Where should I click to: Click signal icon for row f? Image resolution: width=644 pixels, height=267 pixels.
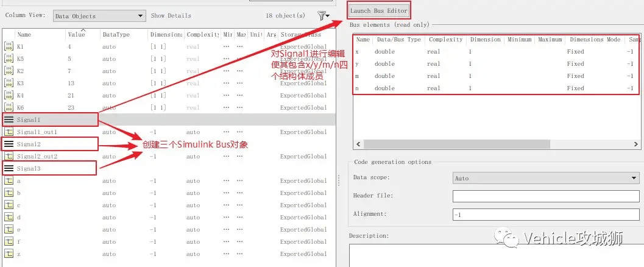click(9, 241)
